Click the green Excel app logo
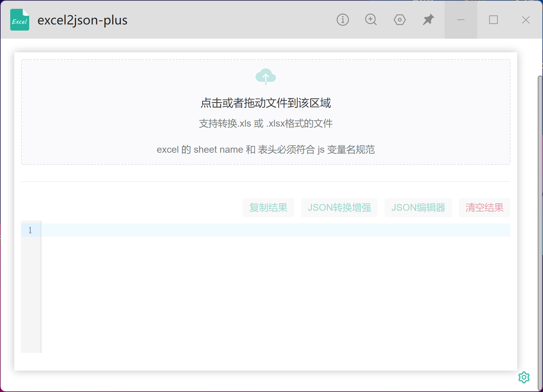This screenshot has width=543, height=392. tap(20, 20)
